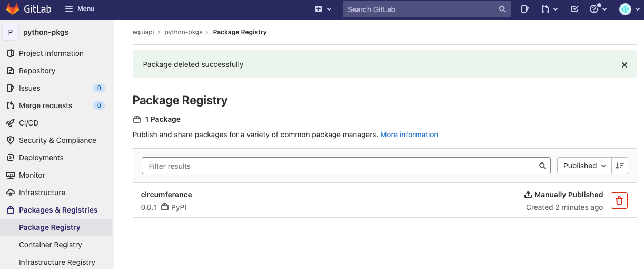Screen dimensions: 644x269
Task: Open the circumference package link
Action: pyautogui.click(x=166, y=195)
